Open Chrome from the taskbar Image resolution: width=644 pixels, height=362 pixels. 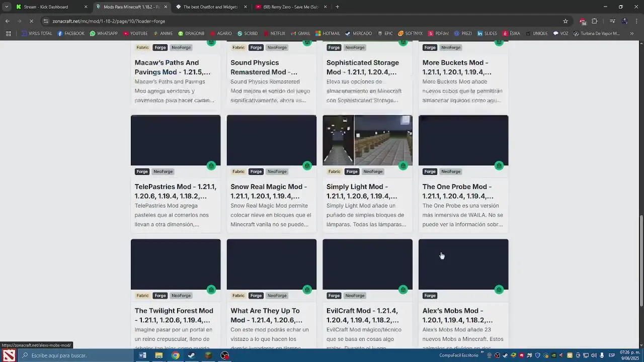pyautogui.click(x=175, y=355)
